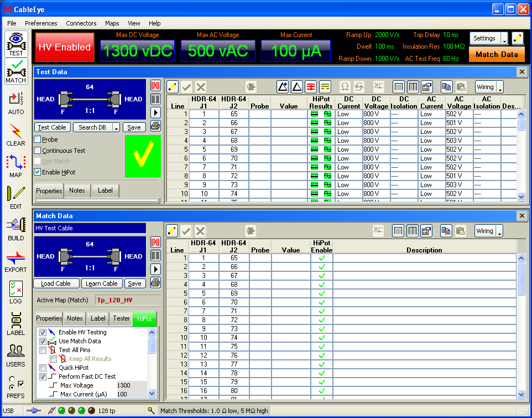Select the MATCH tool in the sidebar

coord(16,71)
